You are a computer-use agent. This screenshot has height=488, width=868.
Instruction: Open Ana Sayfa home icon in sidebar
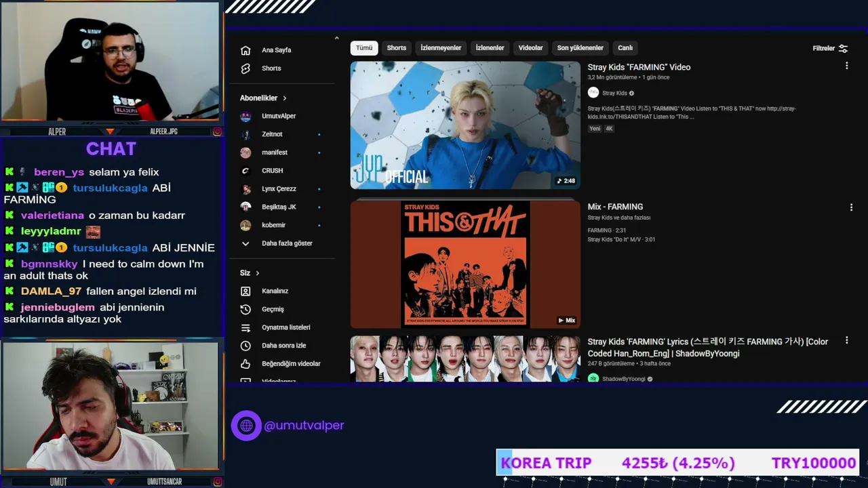[x=245, y=50]
